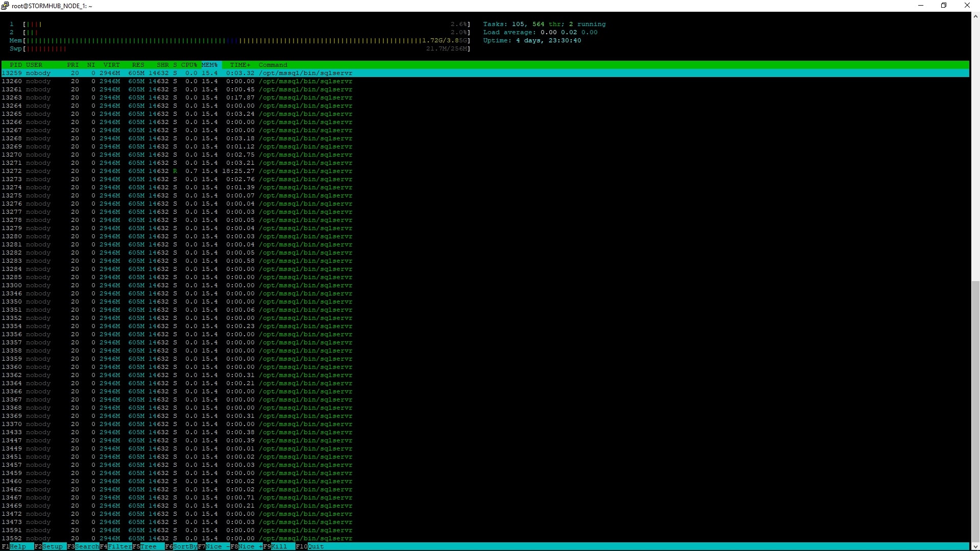Select the process row with PID 13447
Screen dimensions: 980x551
(x=485, y=440)
